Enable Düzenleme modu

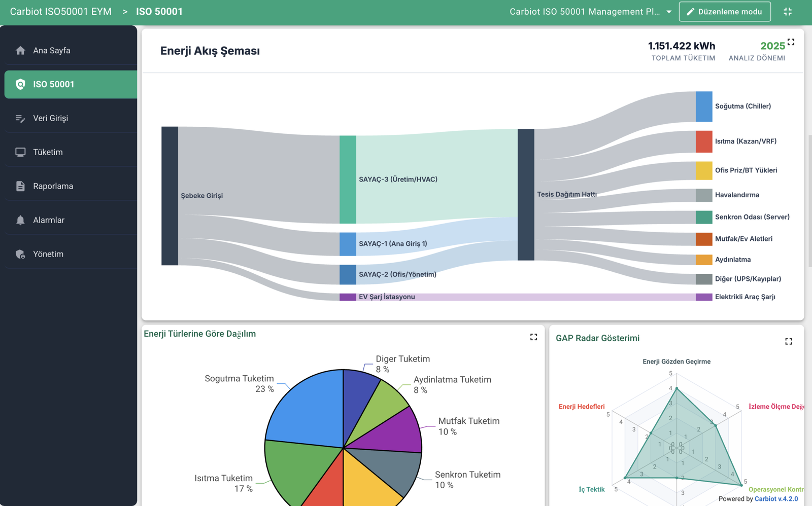pos(724,12)
